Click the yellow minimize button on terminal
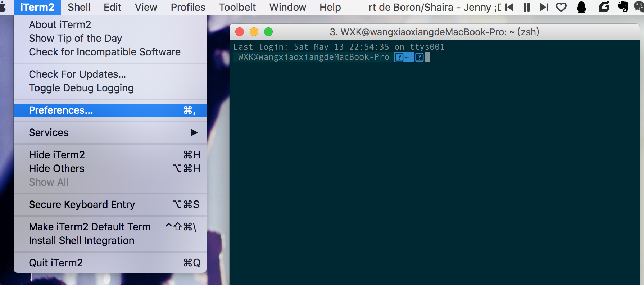This screenshot has height=285, width=644. (254, 32)
